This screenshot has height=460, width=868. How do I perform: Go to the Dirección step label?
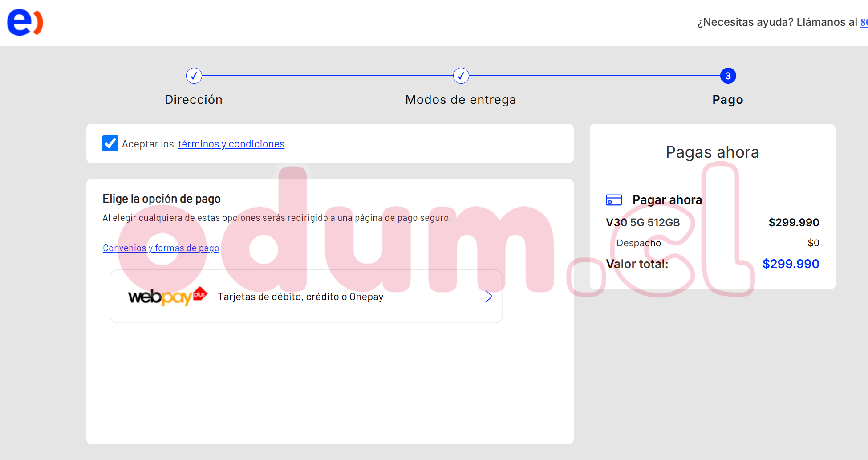[194, 100]
